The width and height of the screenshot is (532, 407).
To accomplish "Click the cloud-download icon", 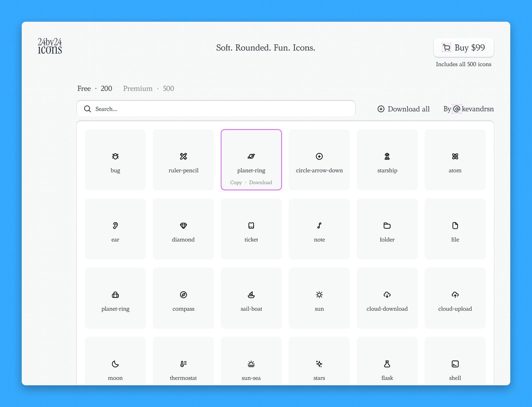I will point(387,295).
